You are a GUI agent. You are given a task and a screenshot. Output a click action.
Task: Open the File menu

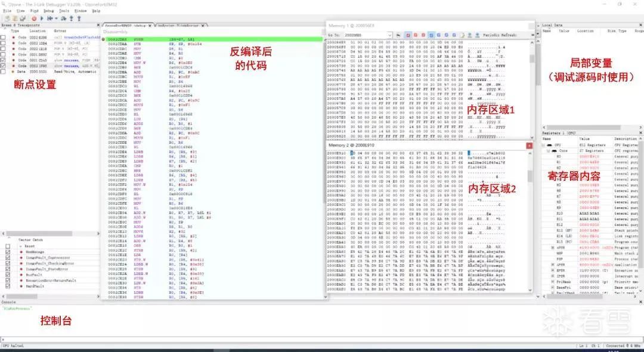coord(7,11)
